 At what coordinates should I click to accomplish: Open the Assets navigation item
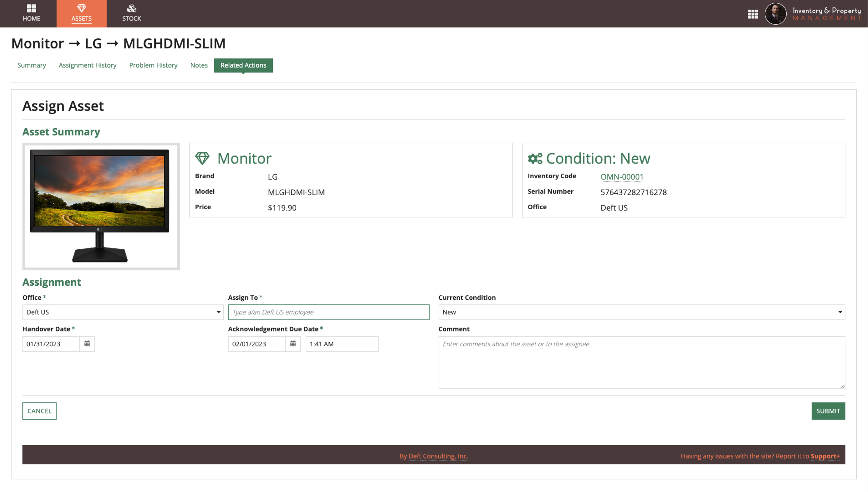[81, 14]
